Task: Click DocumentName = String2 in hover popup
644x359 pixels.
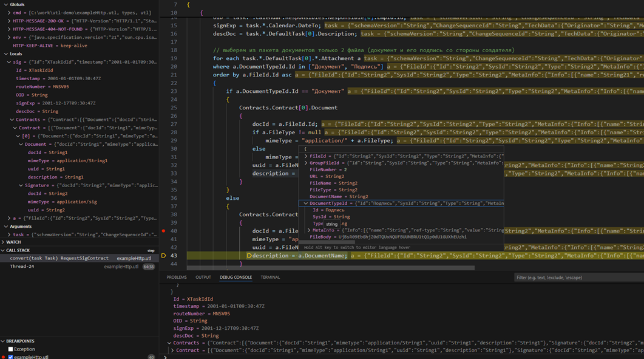Action: (x=339, y=197)
